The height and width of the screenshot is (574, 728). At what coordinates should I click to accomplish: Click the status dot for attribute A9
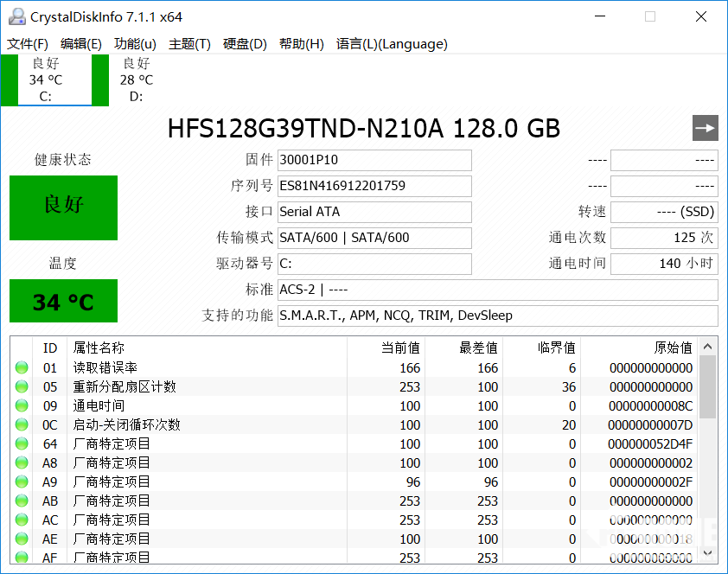coord(22,482)
